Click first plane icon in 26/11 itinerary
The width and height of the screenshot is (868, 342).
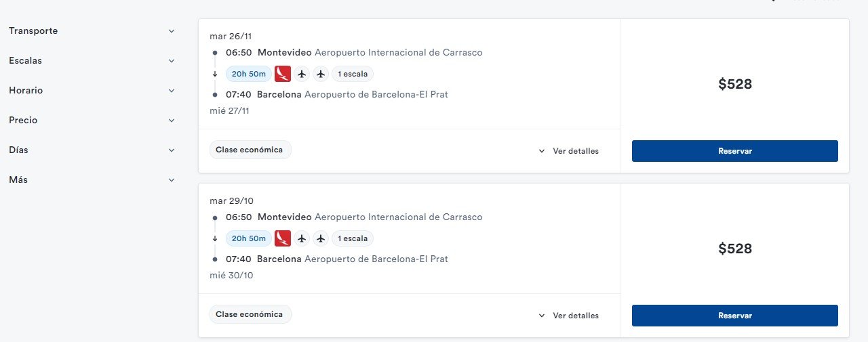tap(302, 74)
